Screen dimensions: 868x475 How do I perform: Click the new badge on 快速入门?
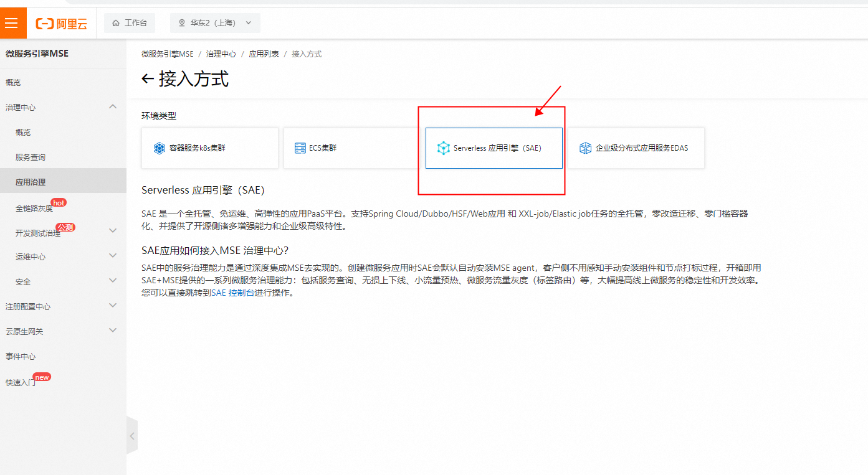(x=42, y=377)
